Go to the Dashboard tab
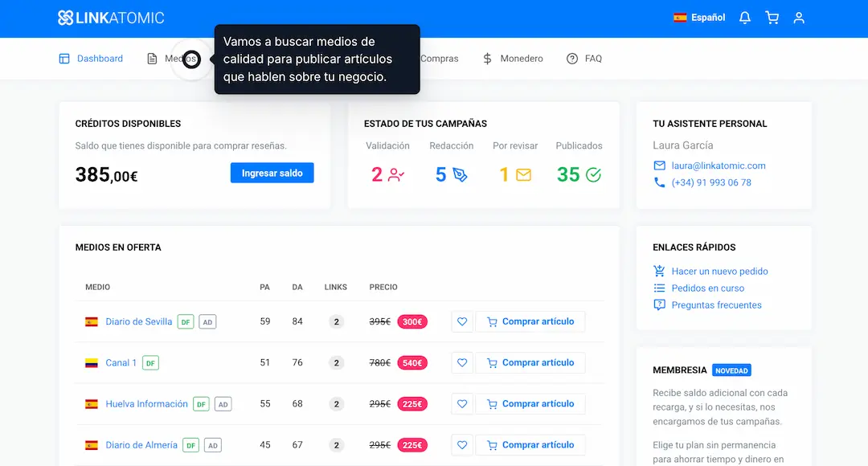The image size is (868, 466). [91, 59]
